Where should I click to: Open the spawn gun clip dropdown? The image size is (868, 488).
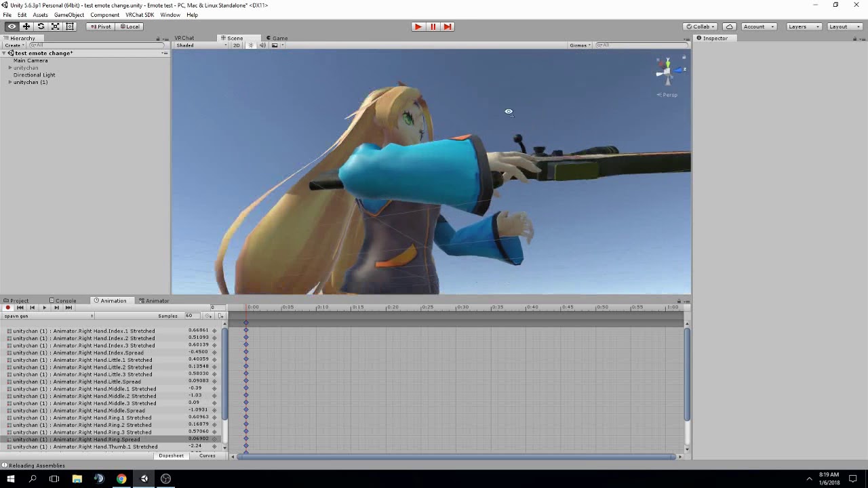pyautogui.click(x=48, y=316)
